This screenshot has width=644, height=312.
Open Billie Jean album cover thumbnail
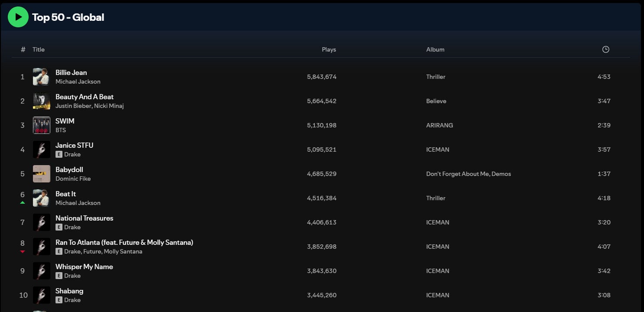[x=42, y=77]
